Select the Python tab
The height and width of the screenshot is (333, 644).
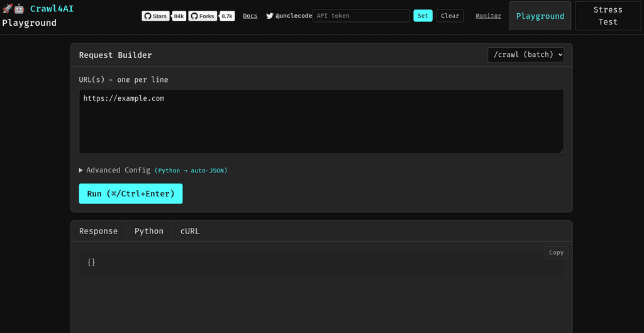click(149, 231)
